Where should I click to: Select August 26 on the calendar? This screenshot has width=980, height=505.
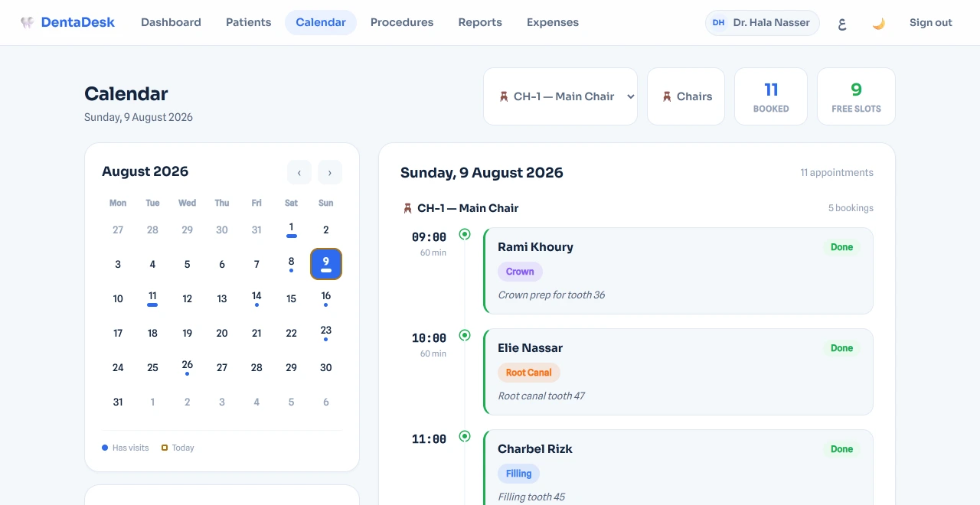click(x=187, y=367)
